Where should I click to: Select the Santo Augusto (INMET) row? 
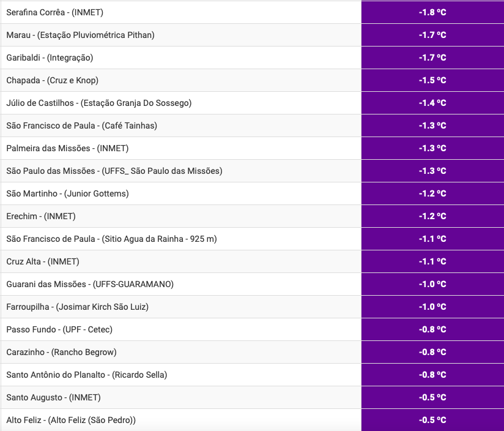53,397
